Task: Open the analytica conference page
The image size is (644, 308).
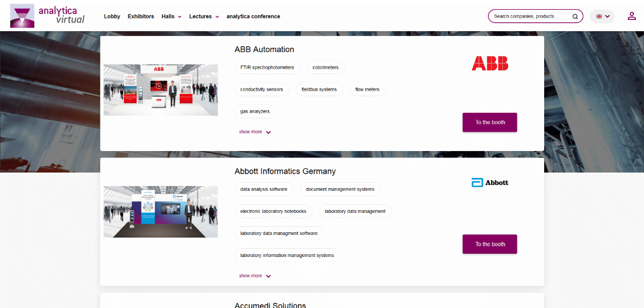Action: tap(253, 17)
